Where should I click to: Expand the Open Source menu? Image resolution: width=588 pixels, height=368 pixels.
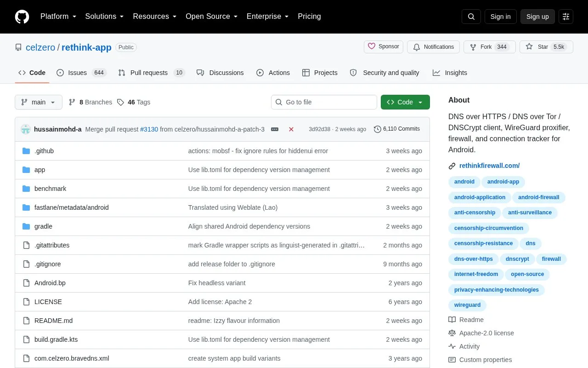click(212, 17)
